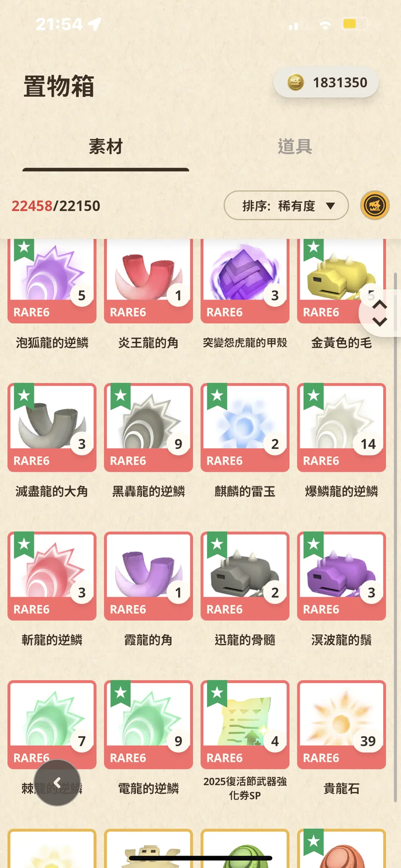The width and height of the screenshot is (401, 868).
Task: Tap the zenny coin balance 1831350
Action: tap(326, 82)
